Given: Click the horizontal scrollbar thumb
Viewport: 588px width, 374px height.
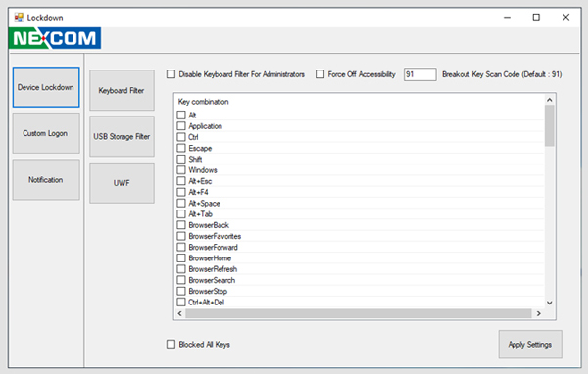Looking at the screenshot, I should pyautogui.click(x=359, y=313).
